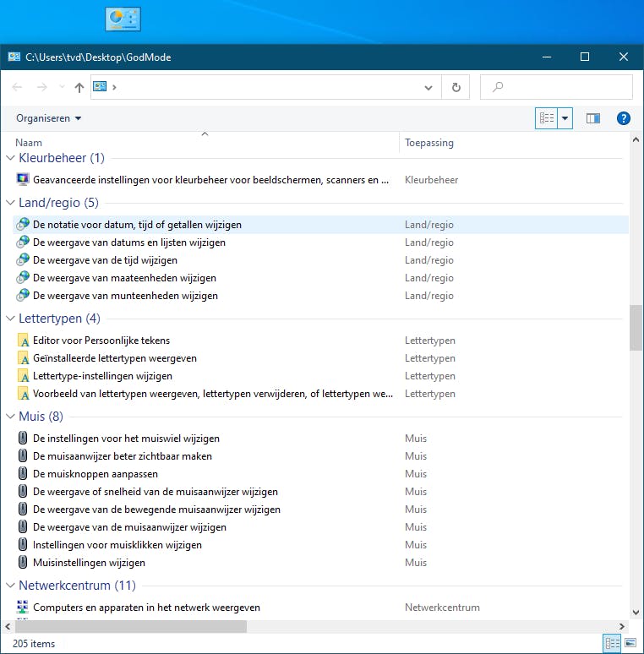Image resolution: width=644 pixels, height=654 pixels.
Task: Click the horizontal scrollbar left arrow
Action: tap(8, 626)
